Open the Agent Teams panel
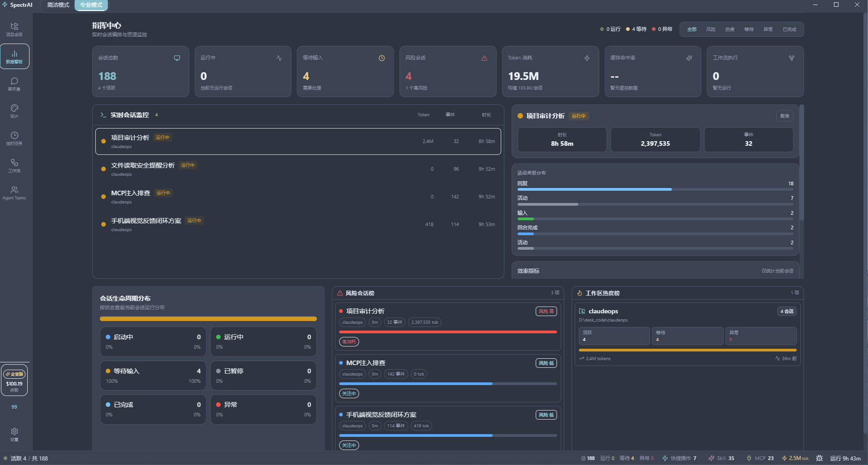The height and width of the screenshot is (465, 868). [x=14, y=192]
